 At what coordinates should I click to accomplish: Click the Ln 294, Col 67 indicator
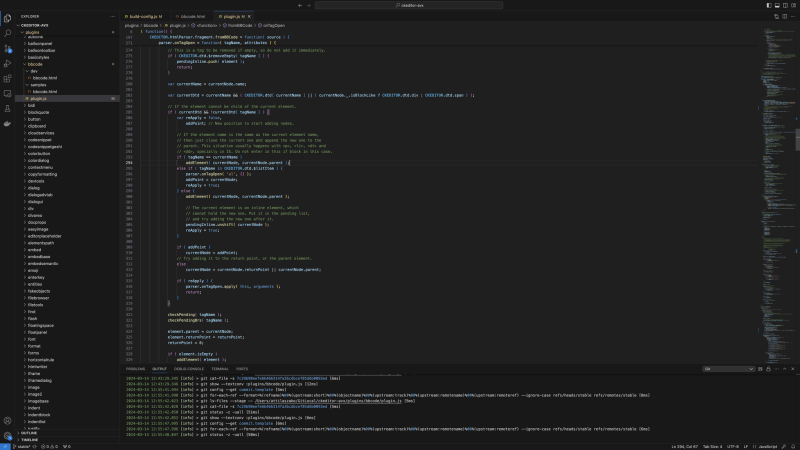[684, 446]
